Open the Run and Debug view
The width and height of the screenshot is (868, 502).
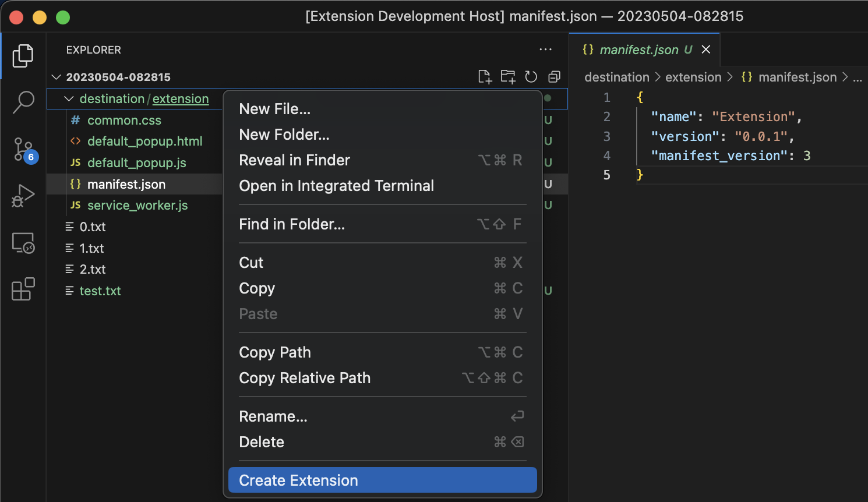pyautogui.click(x=23, y=196)
